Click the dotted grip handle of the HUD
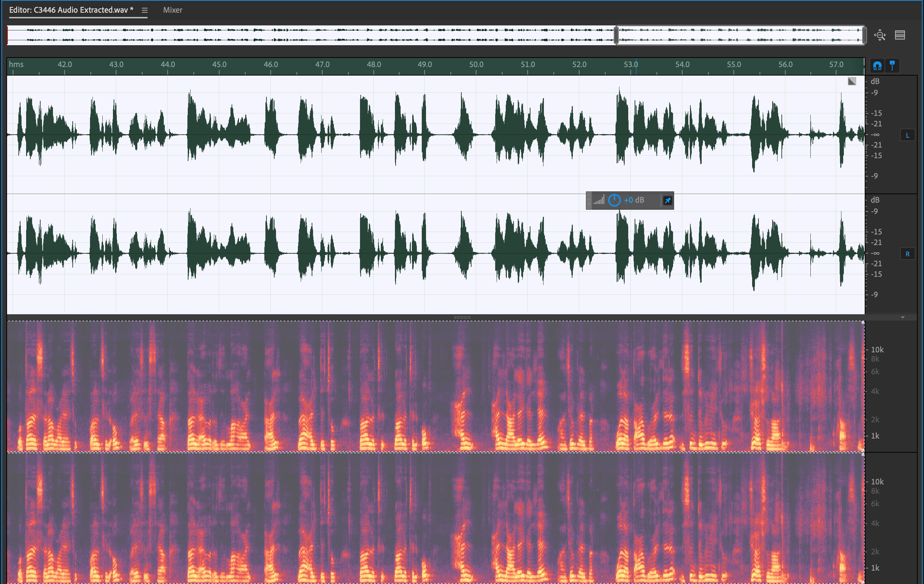 (589, 200)
